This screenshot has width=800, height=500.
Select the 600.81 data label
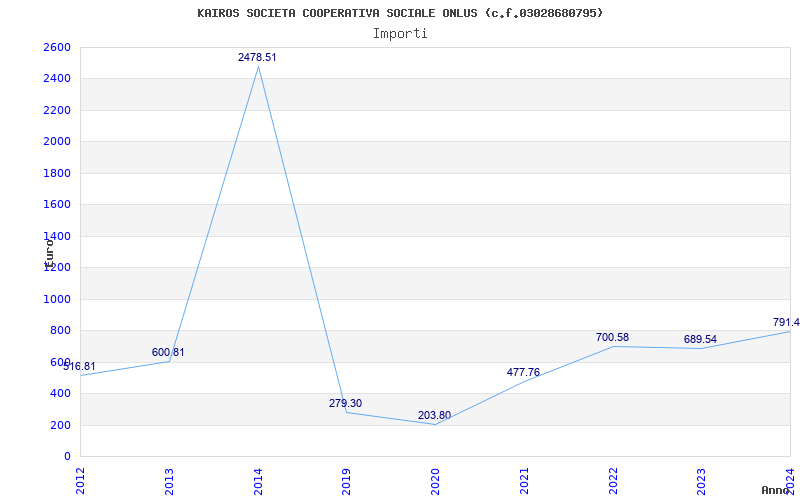click(x=168, y=353)
